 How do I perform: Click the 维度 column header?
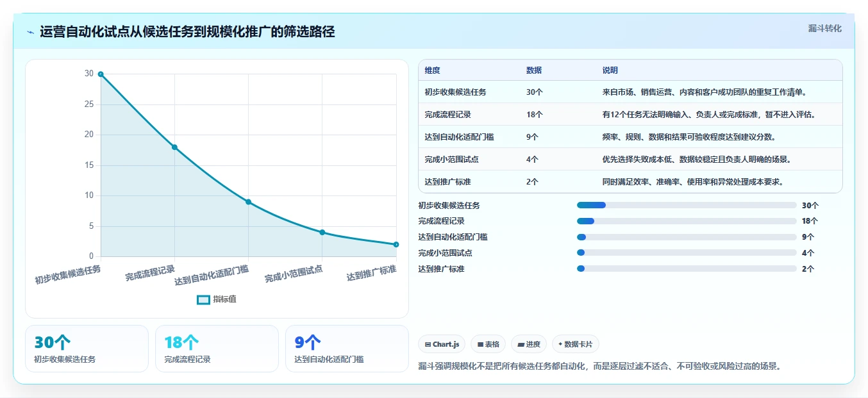433,70
